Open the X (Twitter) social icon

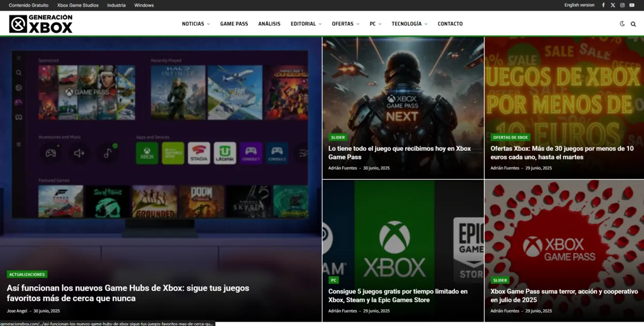pyautogui.click(x=613, y=5)
